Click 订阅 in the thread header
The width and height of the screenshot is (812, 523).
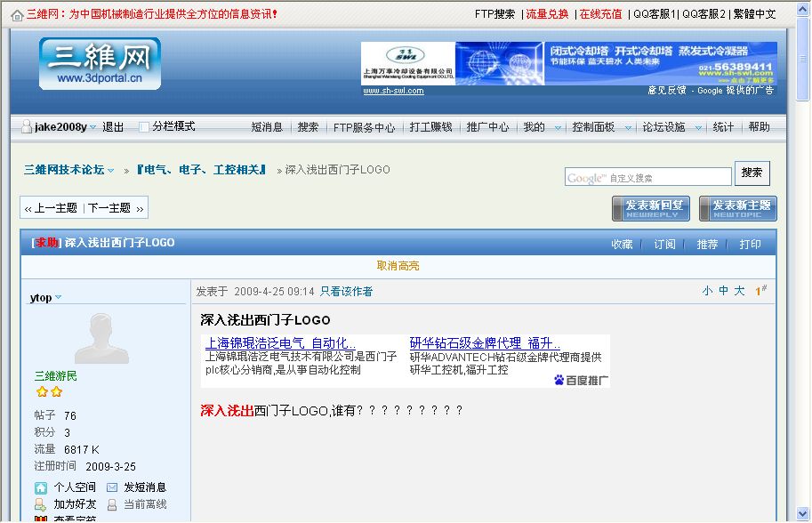click(x=664, y=244)
